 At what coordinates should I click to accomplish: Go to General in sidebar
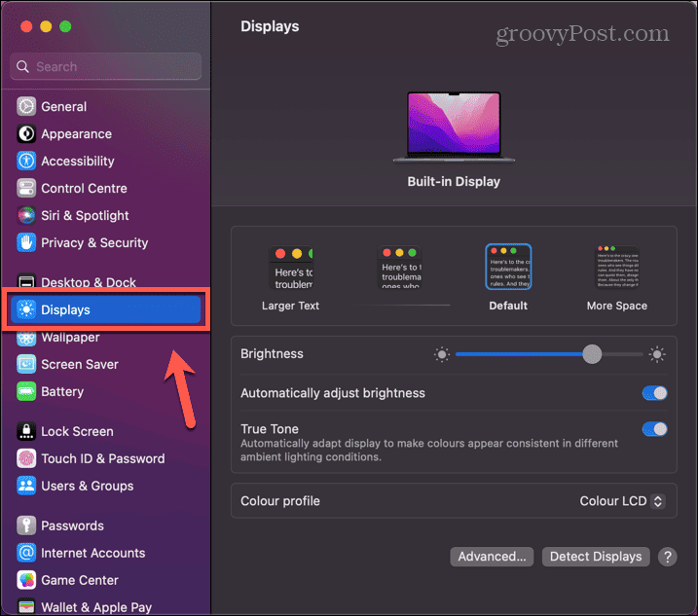coord(63,106)
